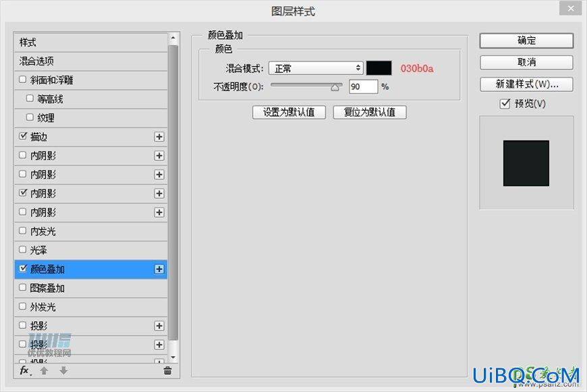Click the opacity value field showing 90

pos(363,87)
